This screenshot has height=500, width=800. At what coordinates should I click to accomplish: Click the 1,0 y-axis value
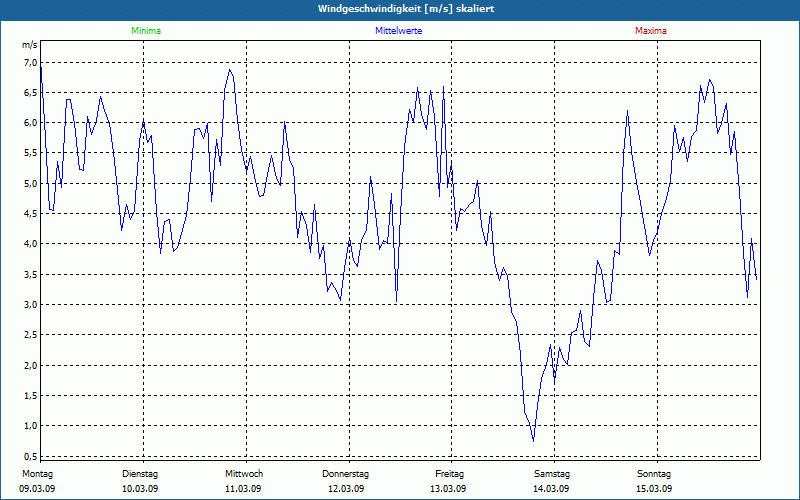(31, 425)
